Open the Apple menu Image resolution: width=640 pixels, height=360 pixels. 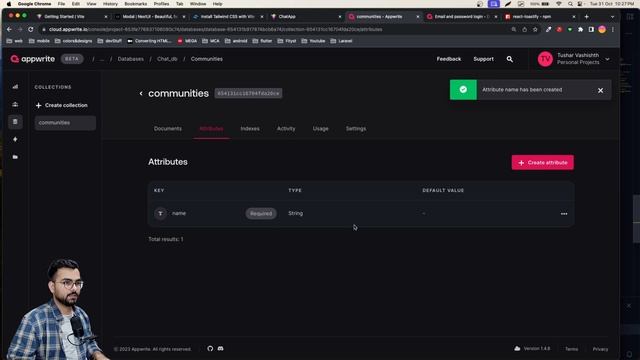pyautogui.click(x=9, y=4)
